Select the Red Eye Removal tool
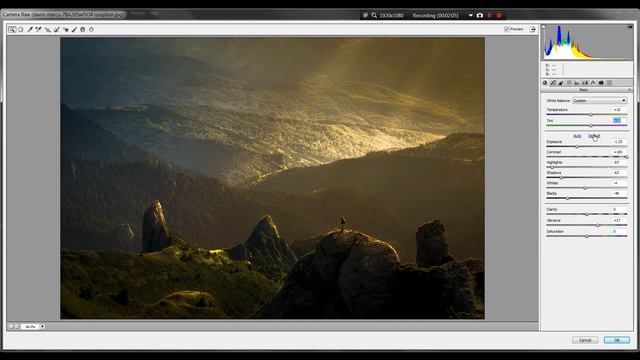The height and width of the screenshot is (360, 640). click(x=65, y=29)
